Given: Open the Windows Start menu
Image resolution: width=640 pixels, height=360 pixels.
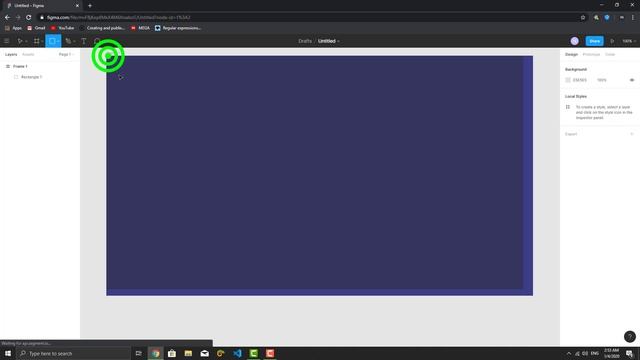Looking at the screenshot, I should (8, 353).
